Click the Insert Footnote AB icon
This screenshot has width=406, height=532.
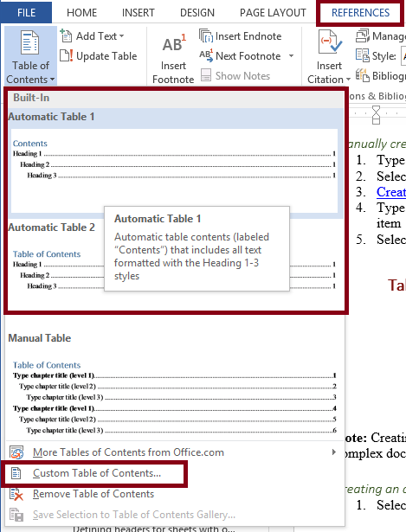[174, 43]
